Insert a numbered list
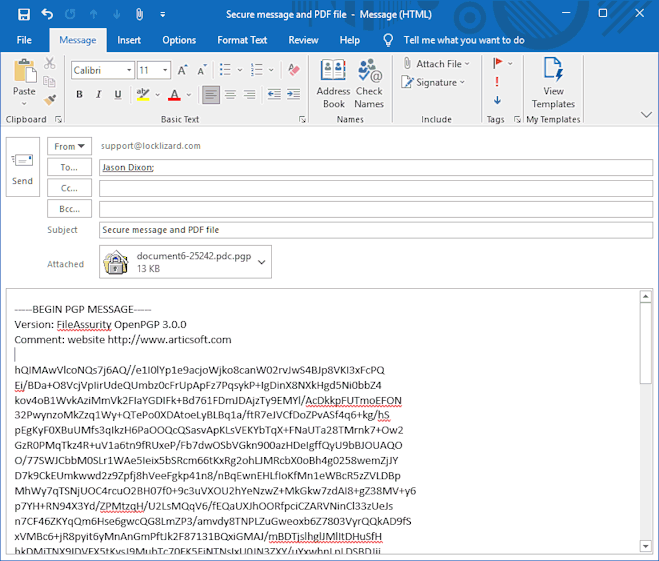Image resolution: width=659 pixels, height=561 pixels. [x=256, y=70]
